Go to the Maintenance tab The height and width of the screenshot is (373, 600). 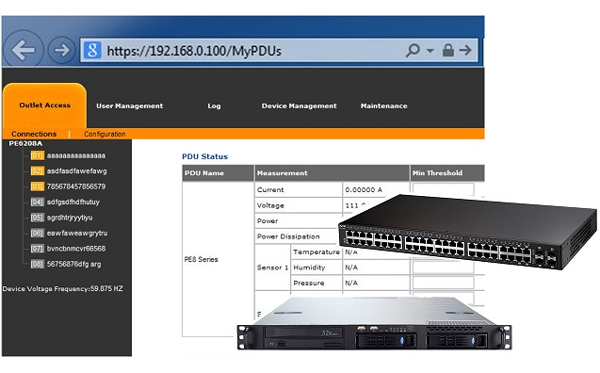[x=384, y=106]
